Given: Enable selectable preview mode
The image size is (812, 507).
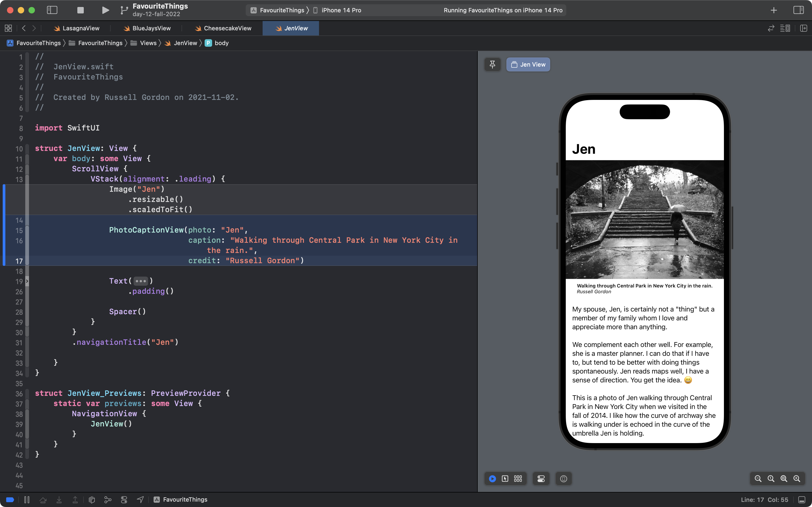Looking at the screenshot, I should click(x=505, y=479).
